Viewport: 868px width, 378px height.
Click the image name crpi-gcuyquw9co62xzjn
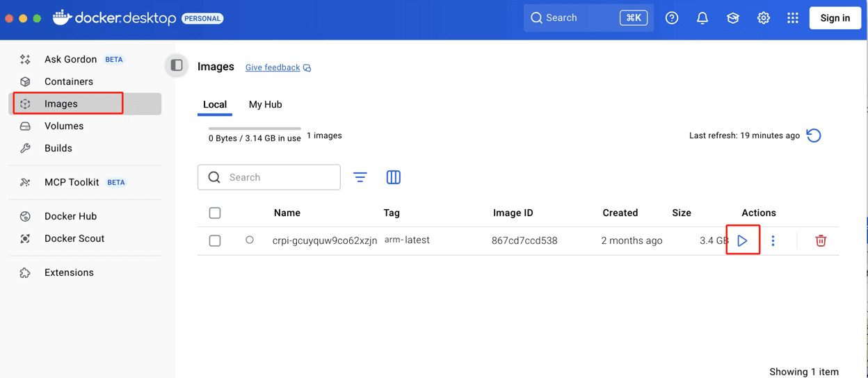[x=325, y=240]
